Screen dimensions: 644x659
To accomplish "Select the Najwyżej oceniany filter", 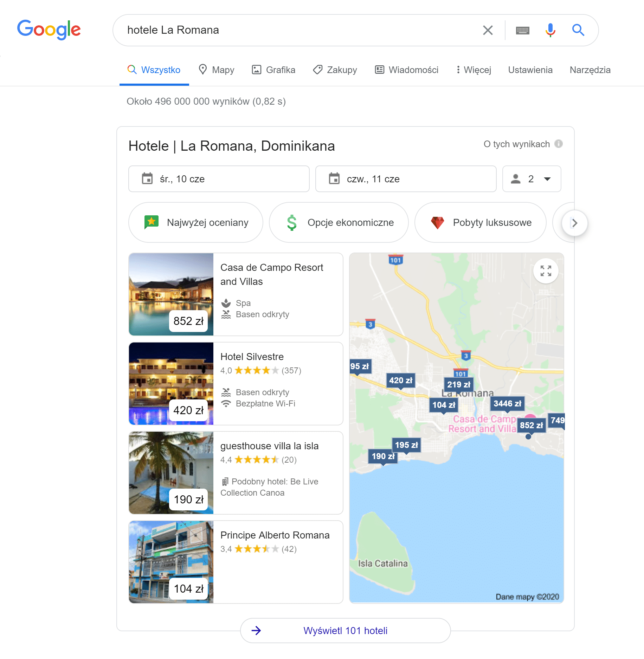I will 196,222.
